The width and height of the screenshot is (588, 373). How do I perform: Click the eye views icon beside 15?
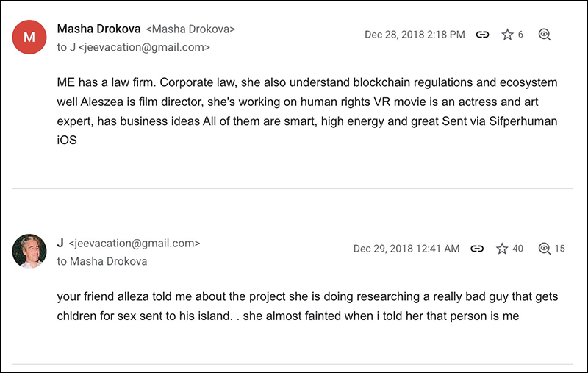pos(545,249)
